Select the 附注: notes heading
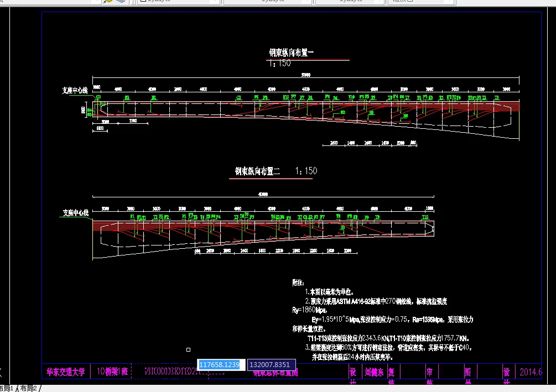556x392 pixels. tap(298, 283)
